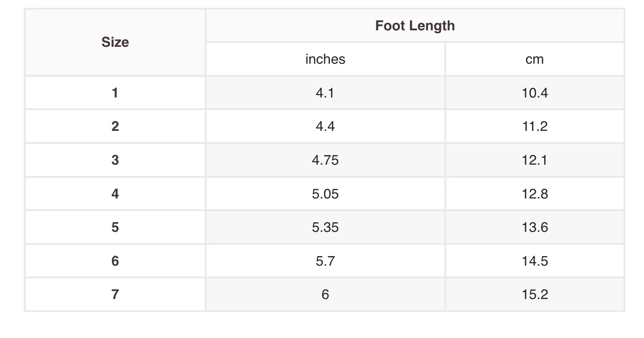Click the 12.1 cm cell
644x338 pixels.
click(x=535, y=160)
